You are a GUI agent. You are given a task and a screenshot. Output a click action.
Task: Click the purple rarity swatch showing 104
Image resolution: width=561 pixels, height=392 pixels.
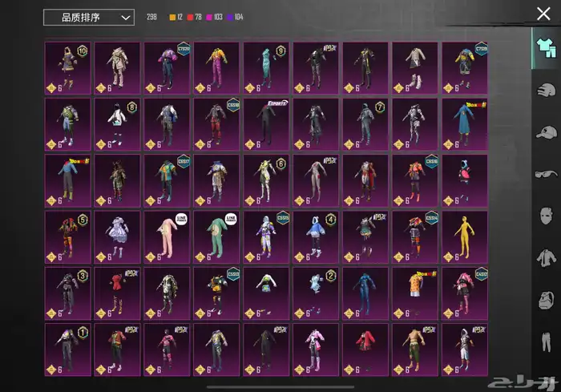(232, 17)
